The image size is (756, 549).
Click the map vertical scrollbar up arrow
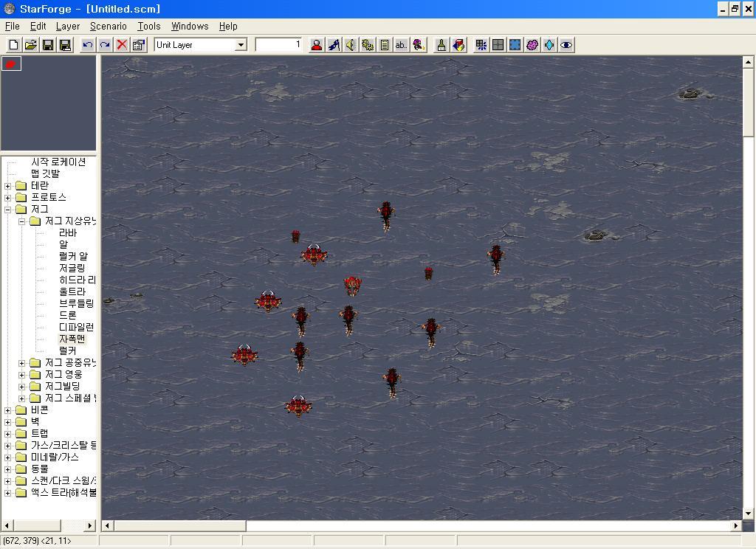(748, 62)
